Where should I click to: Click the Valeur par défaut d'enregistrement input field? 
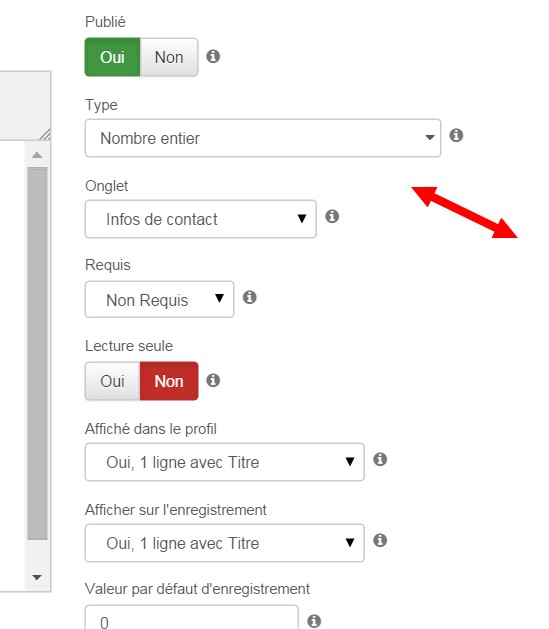coord(192,618)
